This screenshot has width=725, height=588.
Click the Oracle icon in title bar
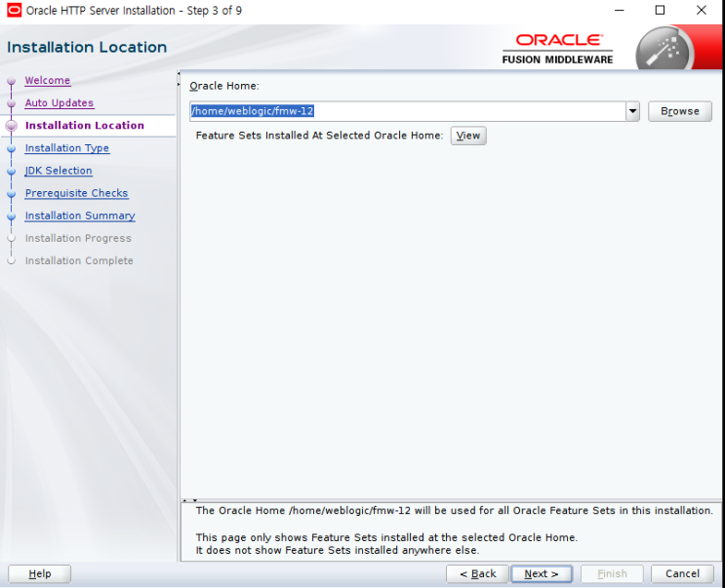tap(14, 10)
